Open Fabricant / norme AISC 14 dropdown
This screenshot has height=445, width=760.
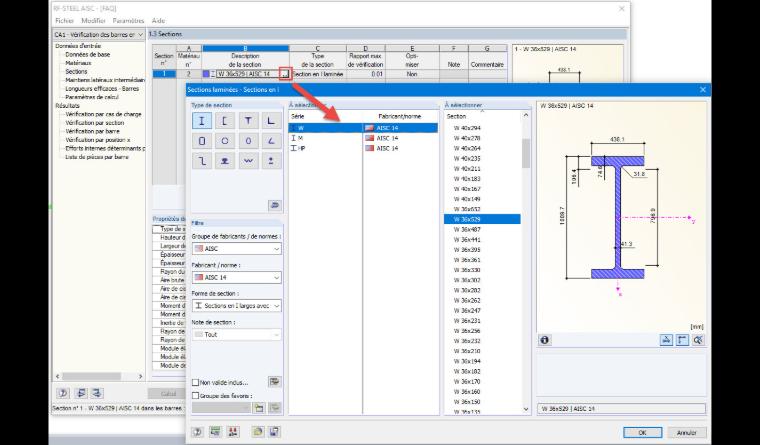click(x=237, y=278)
